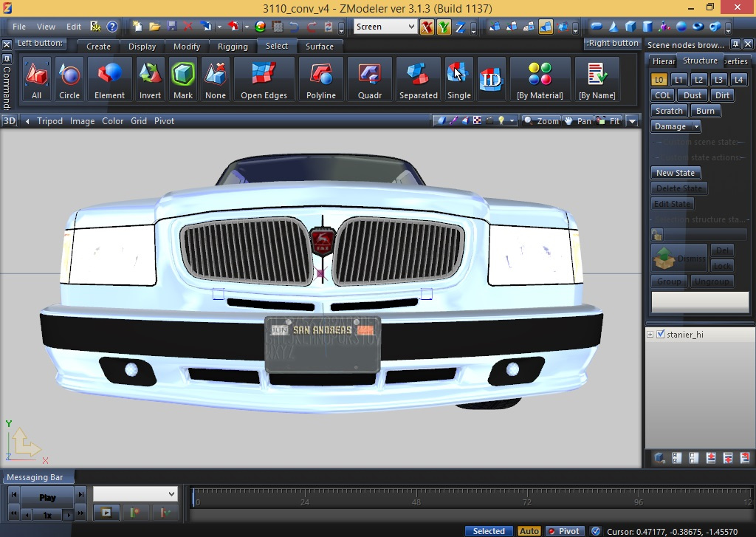Click the left arrow beside Tripod menu
756x537 pixels.
27,121
